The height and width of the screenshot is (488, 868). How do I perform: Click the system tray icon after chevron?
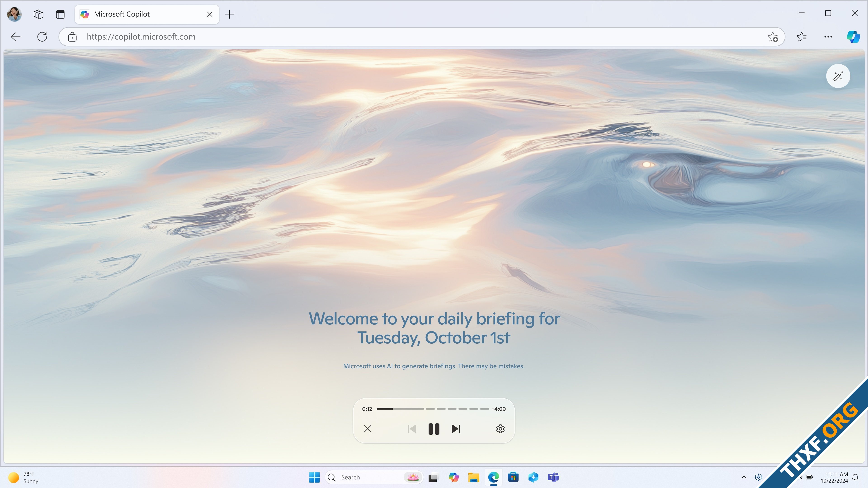[759, 477]
